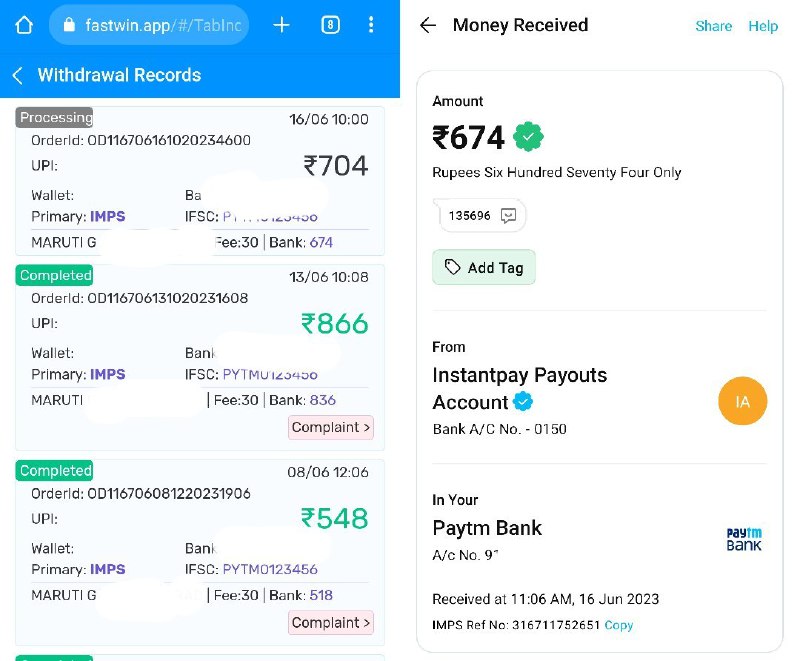Tap the Paytm Bank logo

tap(744, 539)
